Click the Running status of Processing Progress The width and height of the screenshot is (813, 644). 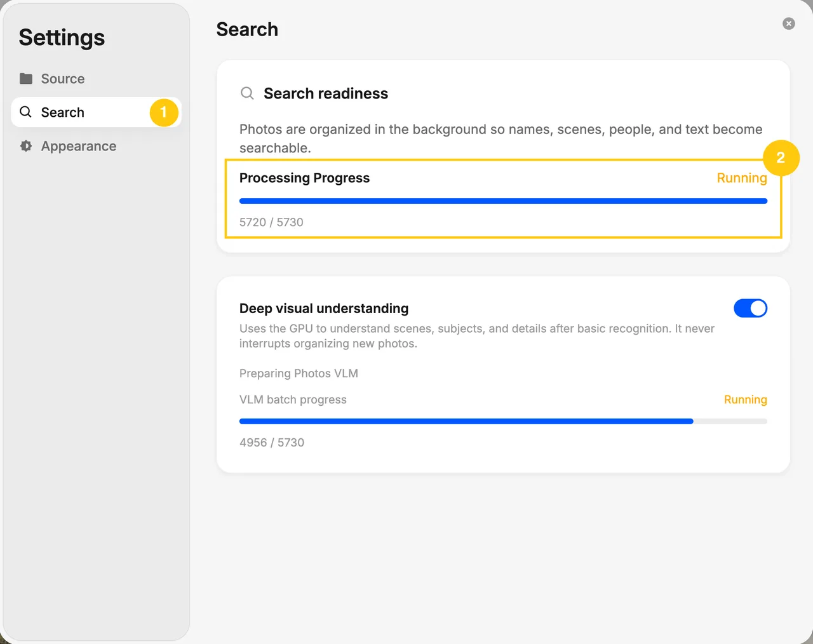point(742,178)
